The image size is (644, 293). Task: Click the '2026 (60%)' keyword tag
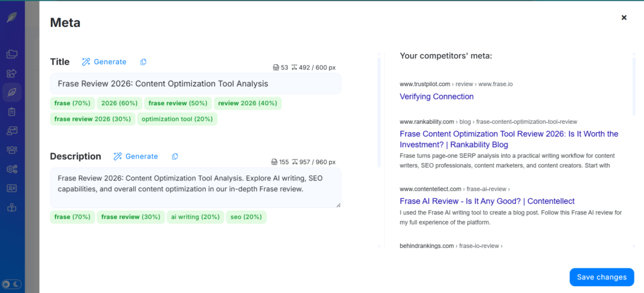[x=119, y=103]
